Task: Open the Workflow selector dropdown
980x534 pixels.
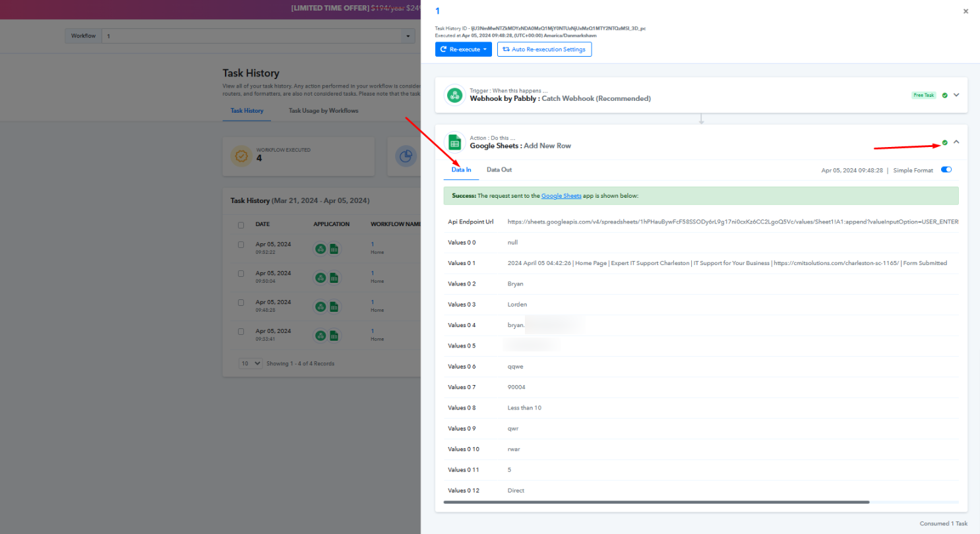Action: (259, 36)
